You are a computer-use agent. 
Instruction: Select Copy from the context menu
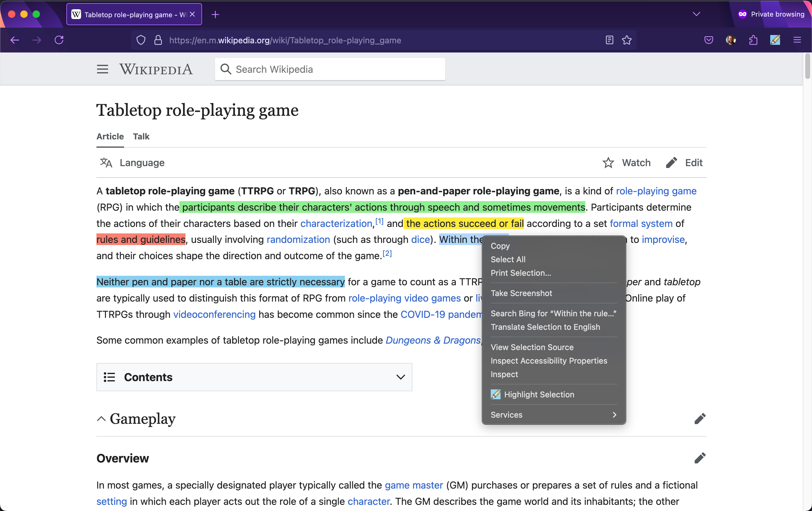pos(500,245)
